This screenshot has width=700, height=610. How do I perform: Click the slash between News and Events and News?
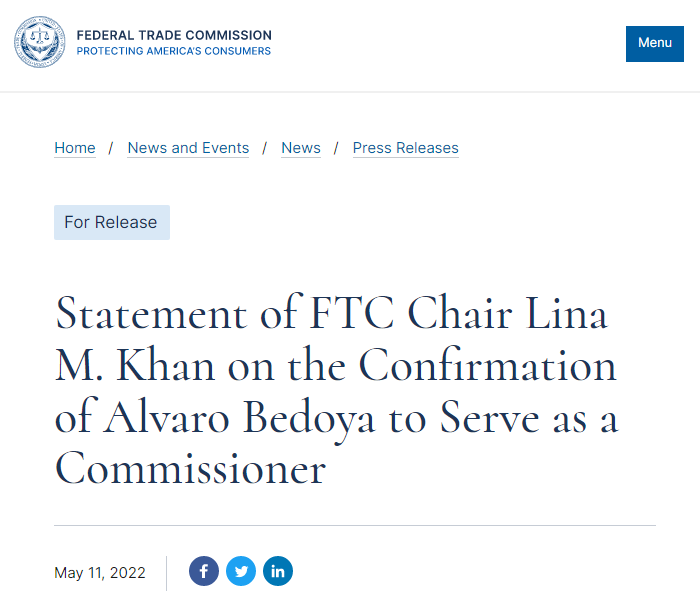[x=265, y=148]
